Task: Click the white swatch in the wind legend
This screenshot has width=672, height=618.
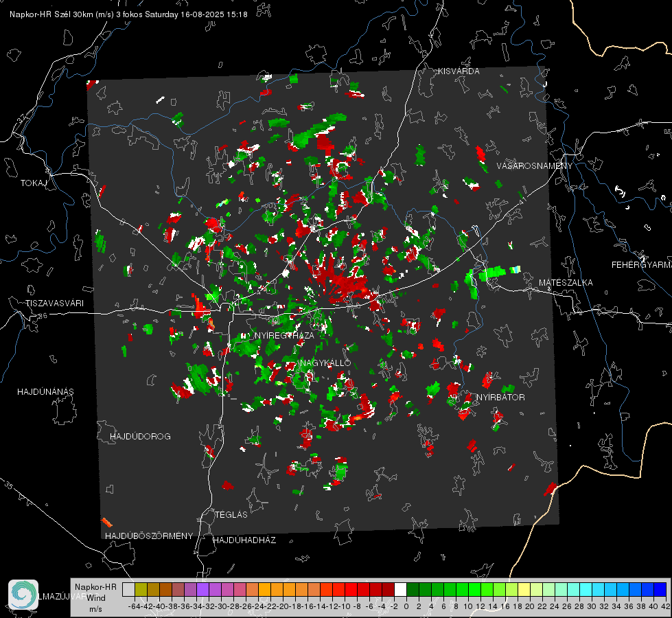Action: (400, 589)
